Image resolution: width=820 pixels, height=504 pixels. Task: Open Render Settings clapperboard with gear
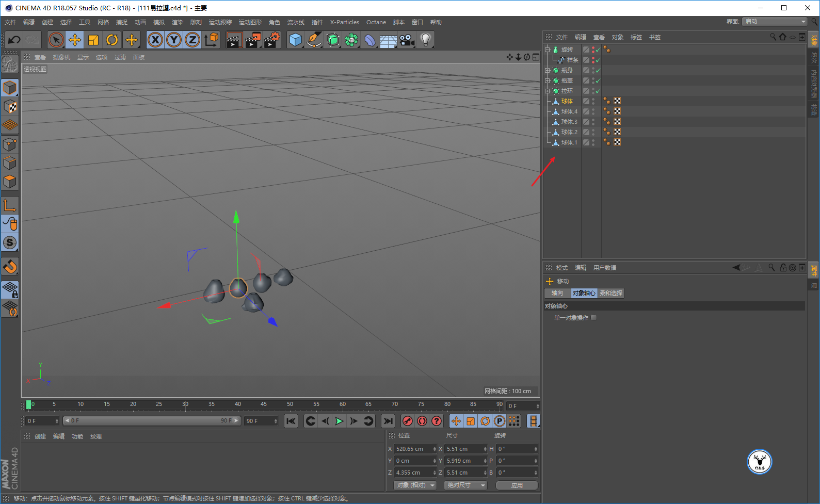271,40
